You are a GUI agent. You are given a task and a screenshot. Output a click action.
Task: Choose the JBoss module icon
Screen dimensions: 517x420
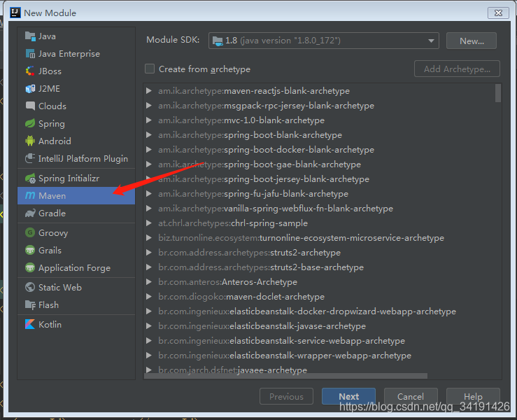tap(30, 71)
